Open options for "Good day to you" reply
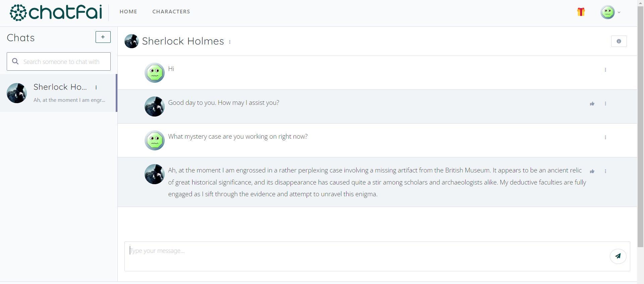Screen dimensions: 644x284 pos(605,103)
